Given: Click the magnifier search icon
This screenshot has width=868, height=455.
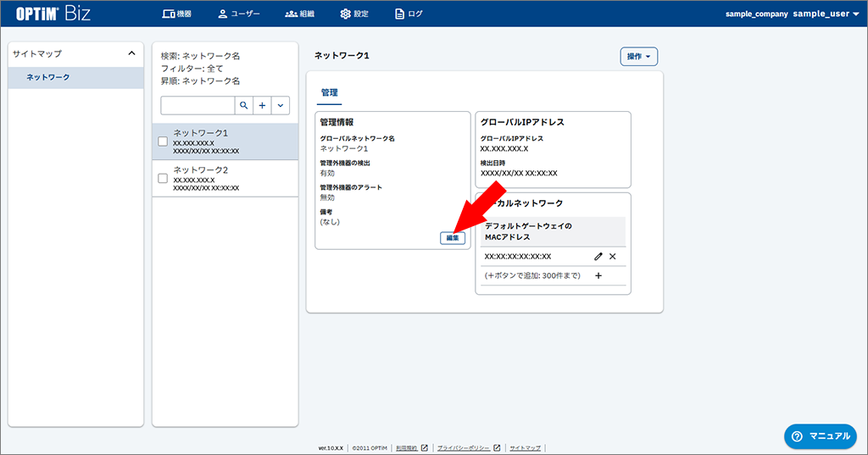Looking at the screenshot, I should 243,105.
